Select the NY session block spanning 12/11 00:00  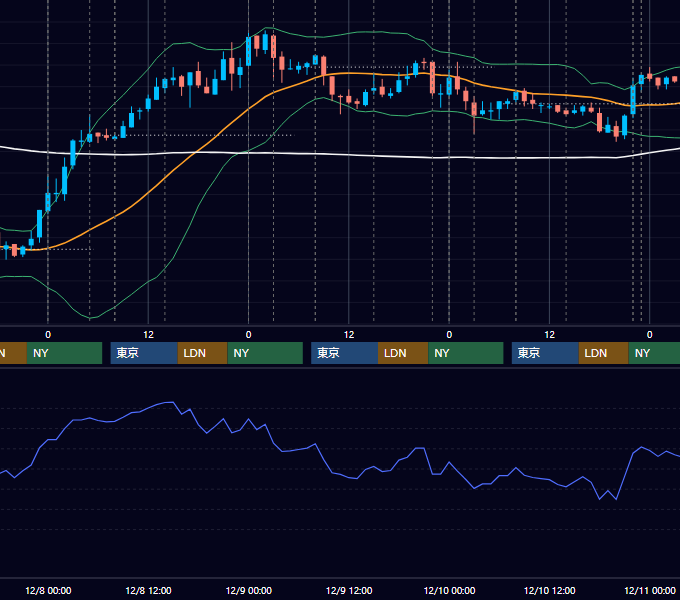click(x=654, y=353)
